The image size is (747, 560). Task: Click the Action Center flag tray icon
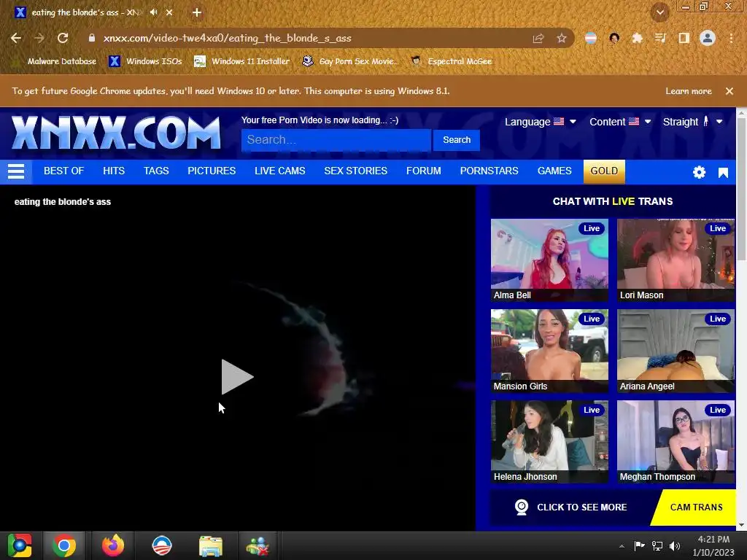pos(639,545)
